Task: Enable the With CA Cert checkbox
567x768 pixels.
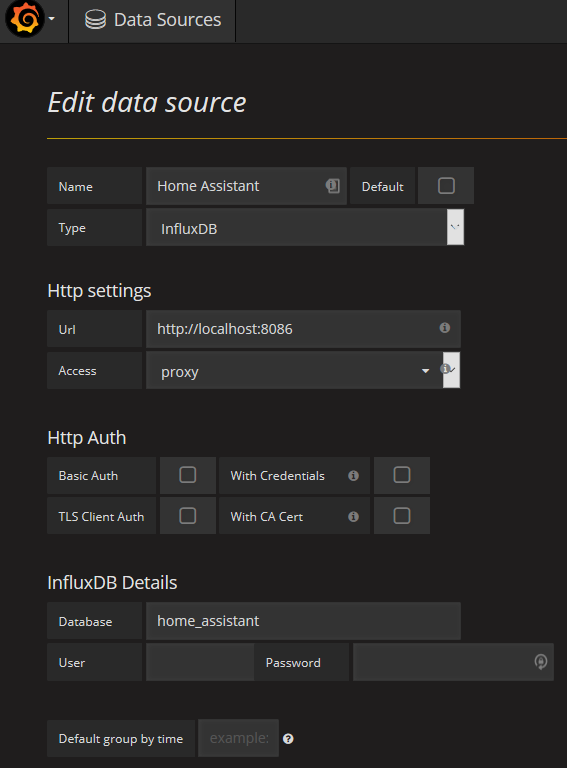Action: [402, 516]
